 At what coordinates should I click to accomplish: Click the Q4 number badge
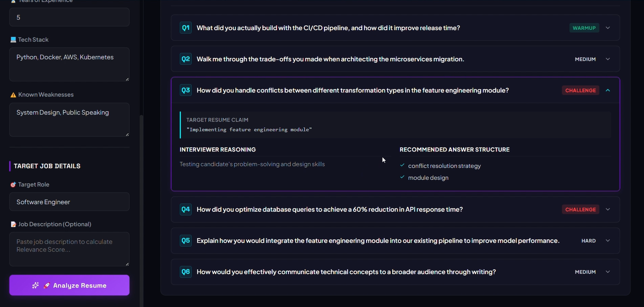pyautogui.click(x=186, y=209)
